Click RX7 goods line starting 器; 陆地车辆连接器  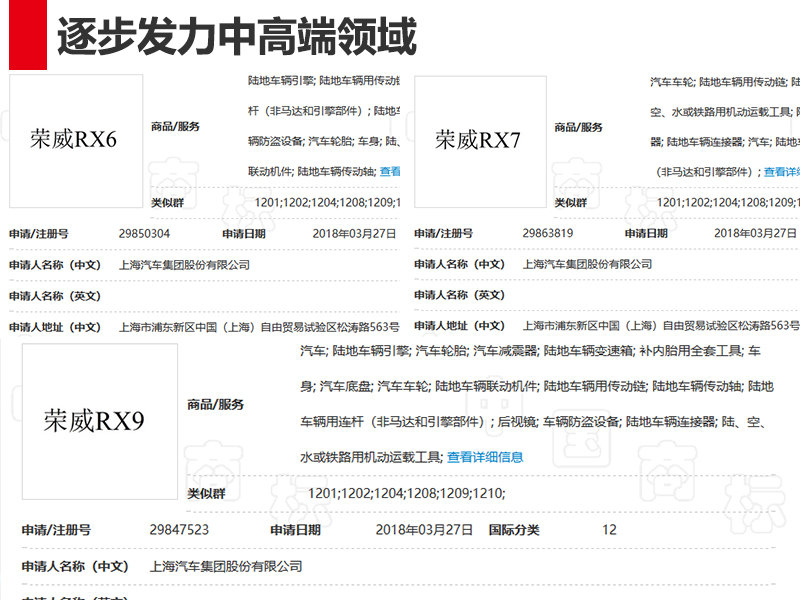click(x=725, y=142)
